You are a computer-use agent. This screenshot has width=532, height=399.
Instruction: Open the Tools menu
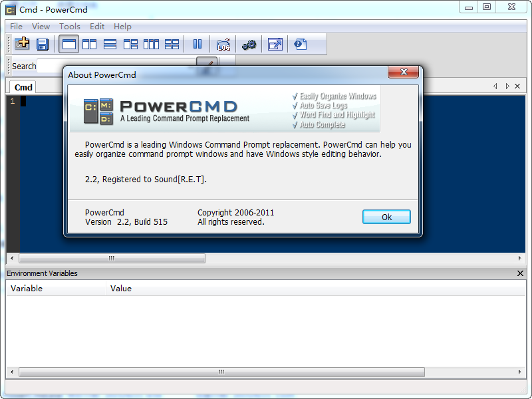click(x=70, y=27)
